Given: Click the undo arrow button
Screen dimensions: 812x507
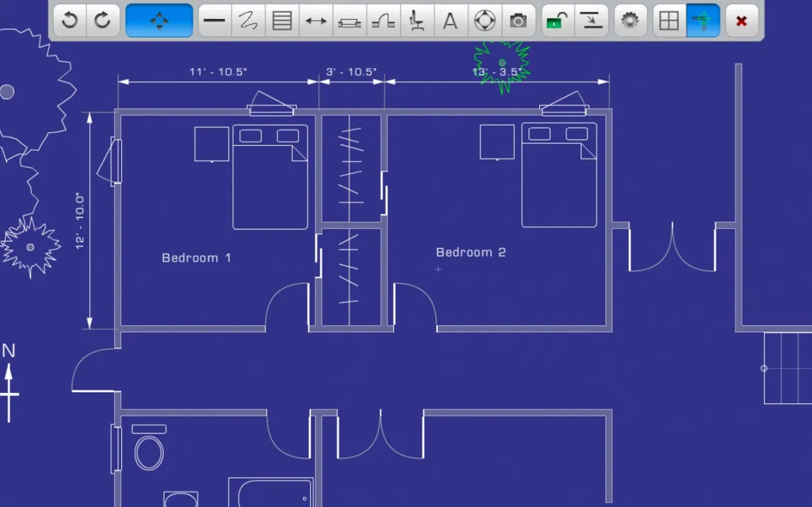Looking at the screenshot, I should point(69,21).
